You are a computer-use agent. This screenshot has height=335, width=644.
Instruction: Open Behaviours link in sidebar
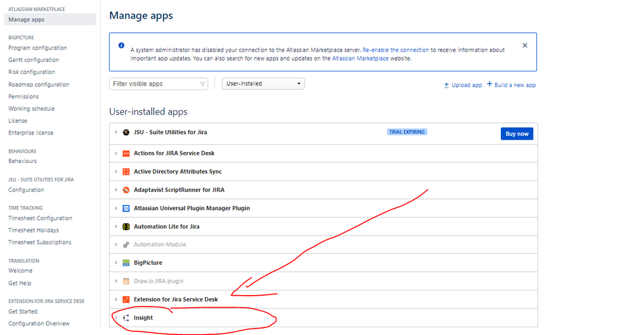23,161
